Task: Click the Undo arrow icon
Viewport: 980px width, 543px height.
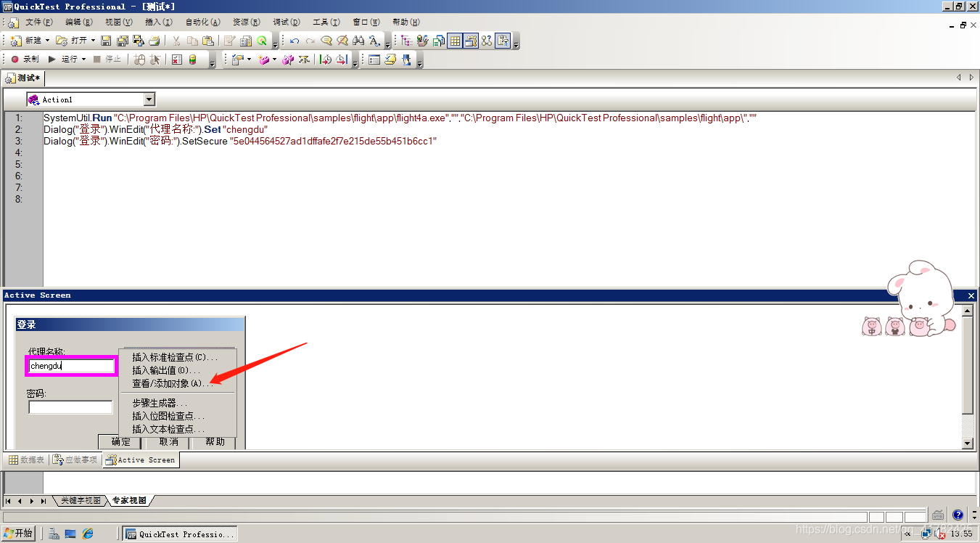Action: (x=295, y=41)
